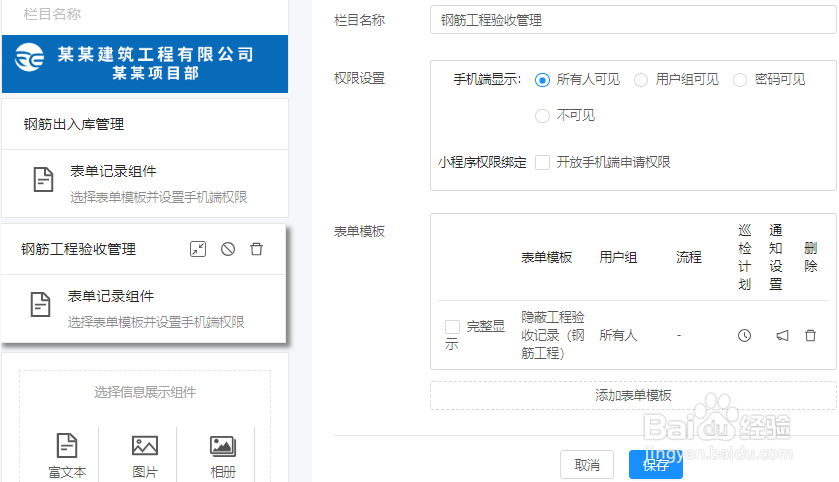Click the 流程 dash cell of 隐蔽工程验收记录
This screenshot has height=482, width=839.
[x=679, y=335]
